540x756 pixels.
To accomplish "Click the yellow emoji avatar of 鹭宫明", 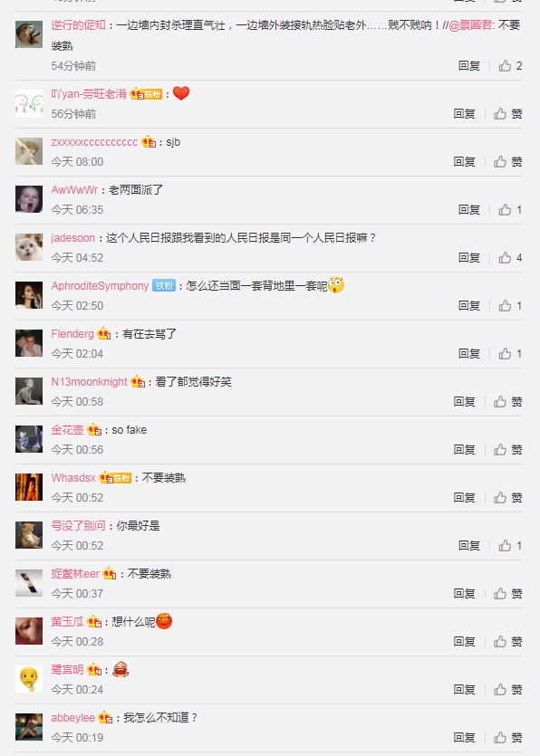I will click(29, 679).
